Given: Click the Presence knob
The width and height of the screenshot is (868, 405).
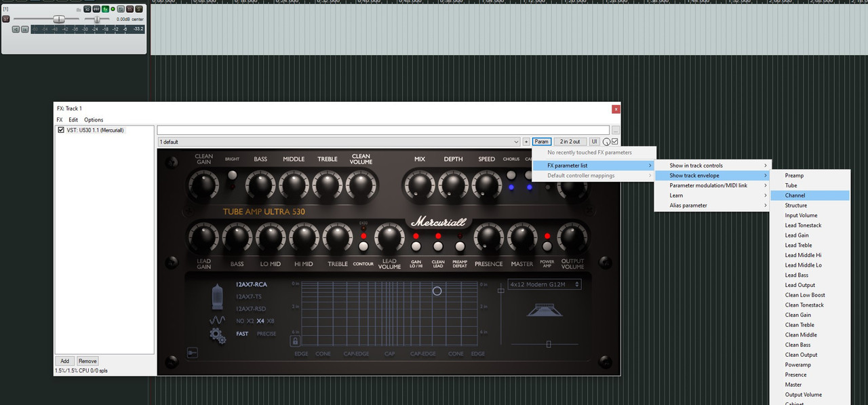Looking at the screenshot, I should pyautogui.click(x=488, y=237).
